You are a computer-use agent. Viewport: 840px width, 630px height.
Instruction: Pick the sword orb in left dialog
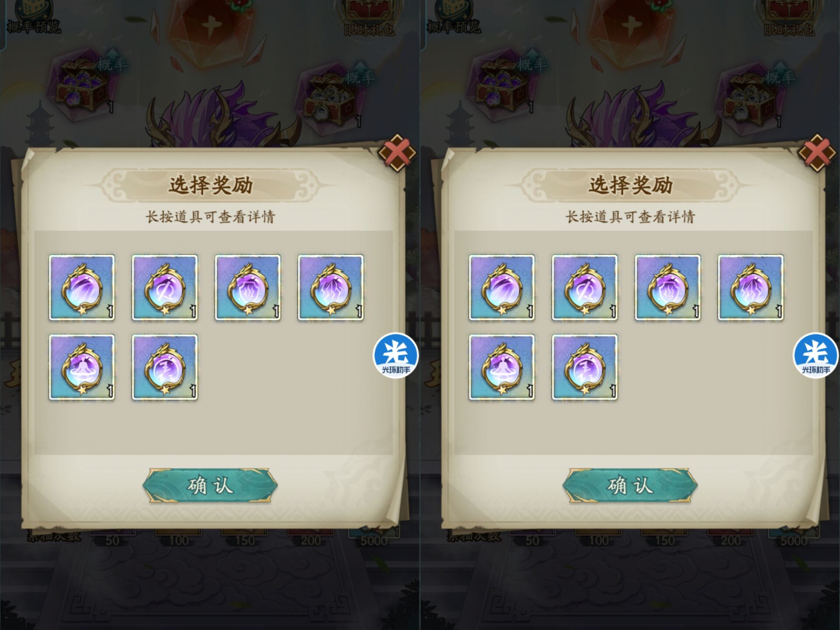click(165, 287)
